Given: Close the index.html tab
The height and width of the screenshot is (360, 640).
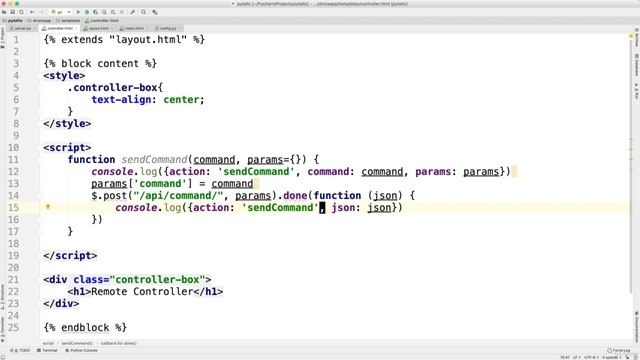Looking at the screenshot, I should [x=148, y=29].
